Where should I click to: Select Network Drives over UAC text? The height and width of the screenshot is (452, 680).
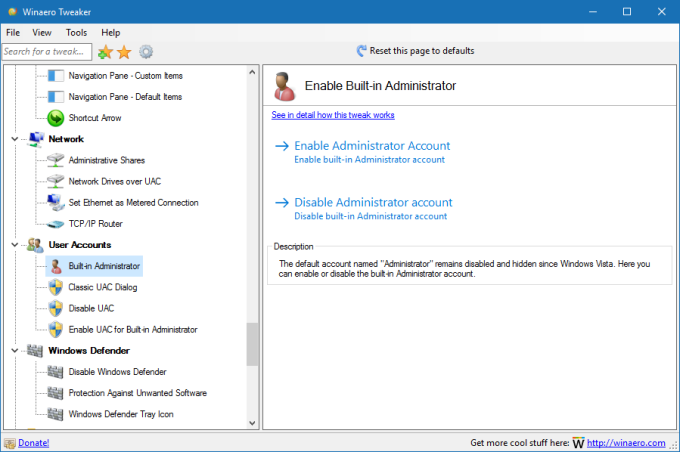[114, 181]
